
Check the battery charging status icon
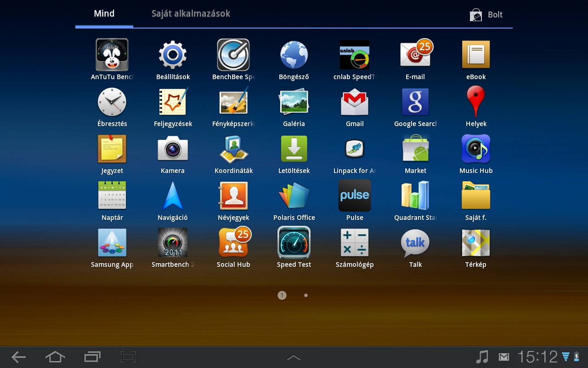coord(577,356)
